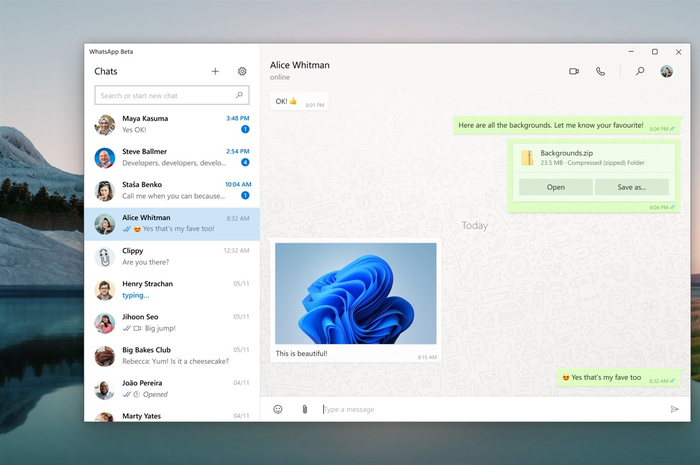700x465 pixels.
Task: Minimize the WhatsApp Beta window
Action: pyautogui.click(x=631, y=52)
